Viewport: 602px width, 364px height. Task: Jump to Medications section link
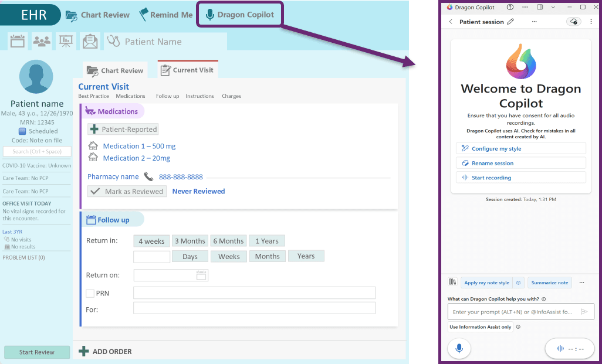(x=130, y=96)
